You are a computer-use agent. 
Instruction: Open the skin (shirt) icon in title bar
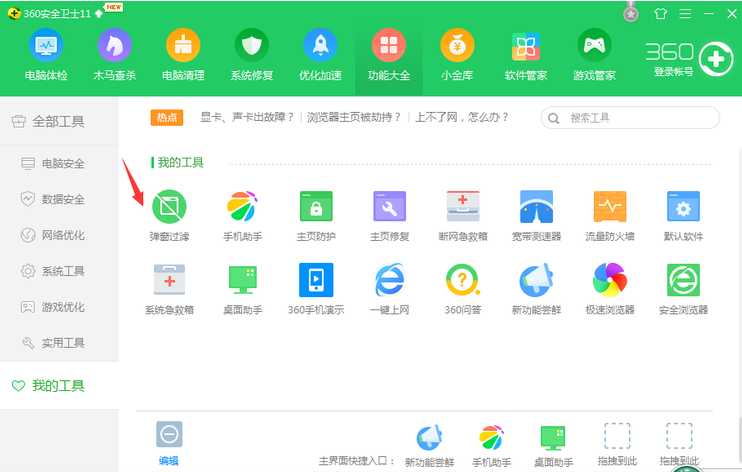660,14
